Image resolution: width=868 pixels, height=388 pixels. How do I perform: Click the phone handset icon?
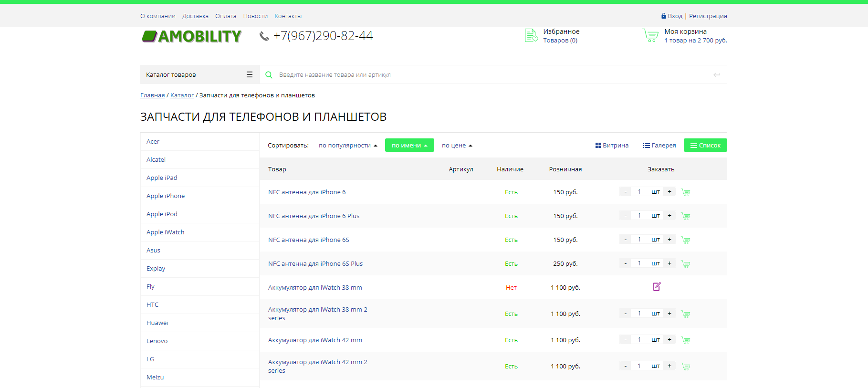264,36
